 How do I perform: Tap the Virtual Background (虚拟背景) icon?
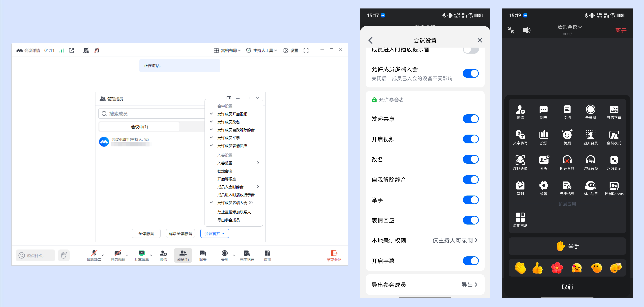point(590,135)
